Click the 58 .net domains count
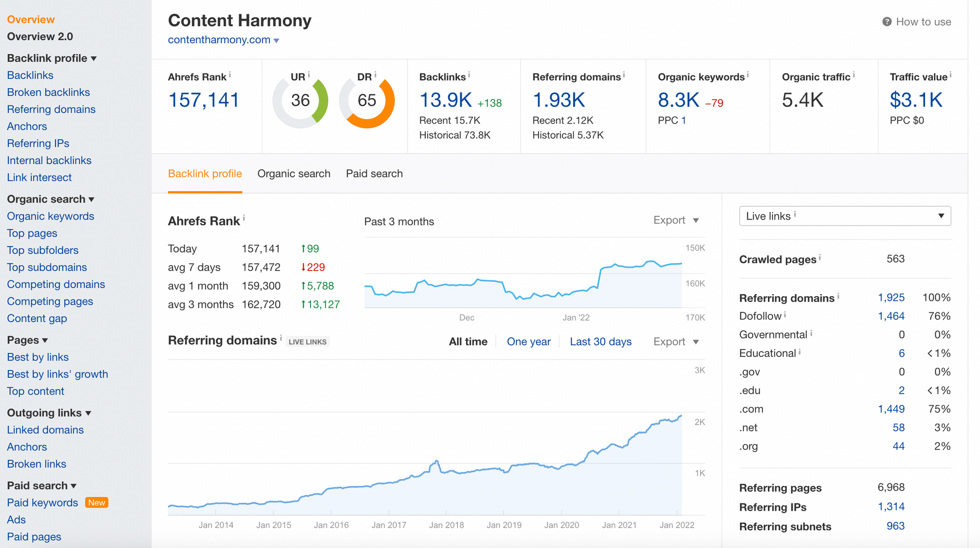 tap(899, 428)
